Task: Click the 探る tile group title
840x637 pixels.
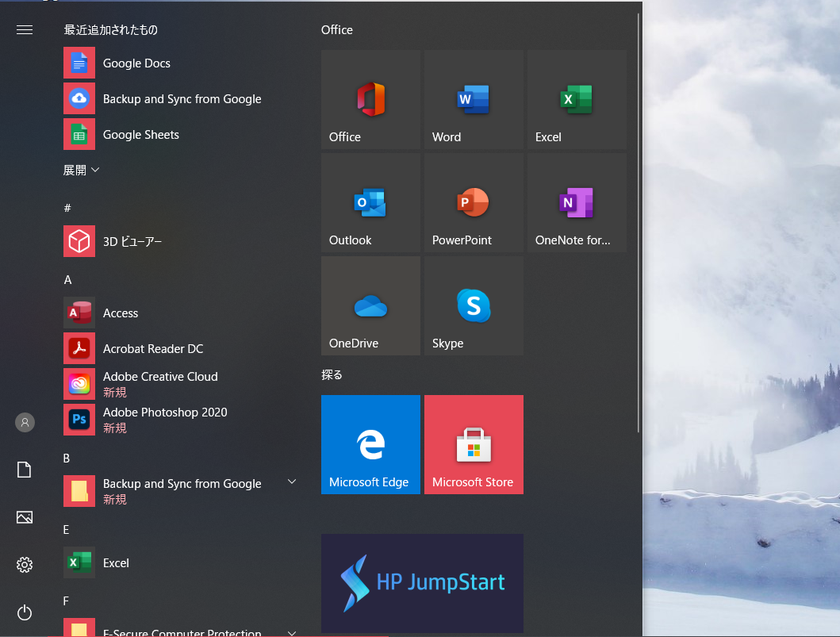Action: point(332,375)
